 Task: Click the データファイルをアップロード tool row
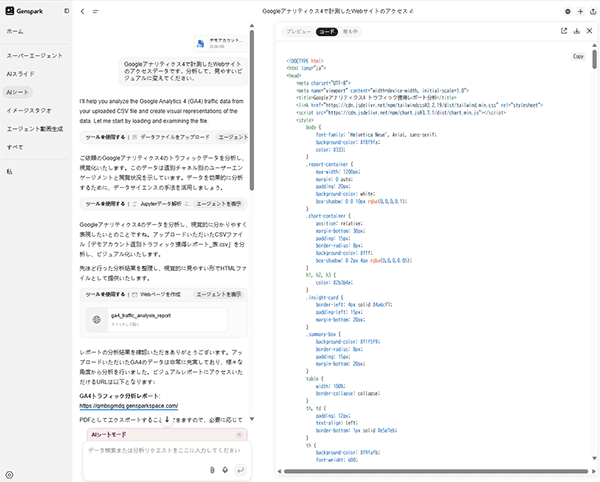point(164,137)
